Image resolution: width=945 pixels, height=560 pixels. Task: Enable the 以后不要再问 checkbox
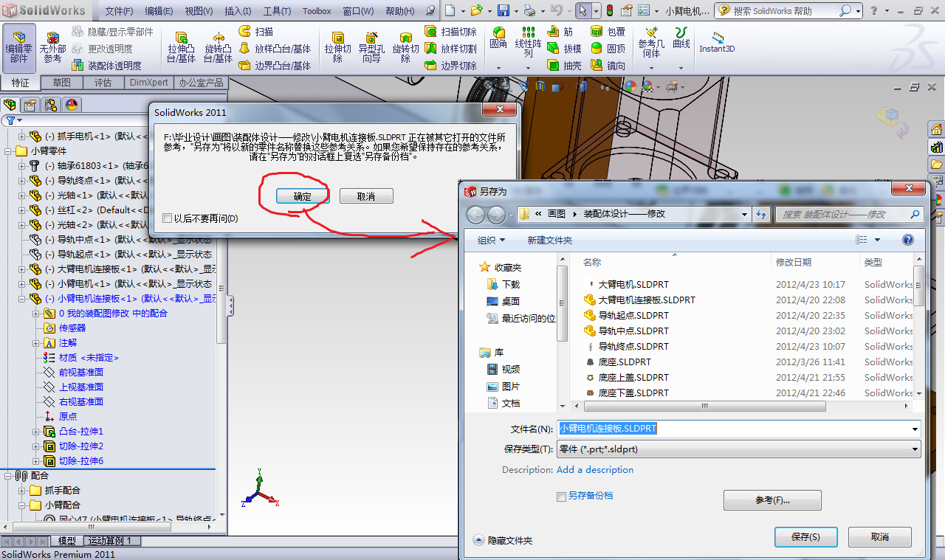(x=168, y=218)
